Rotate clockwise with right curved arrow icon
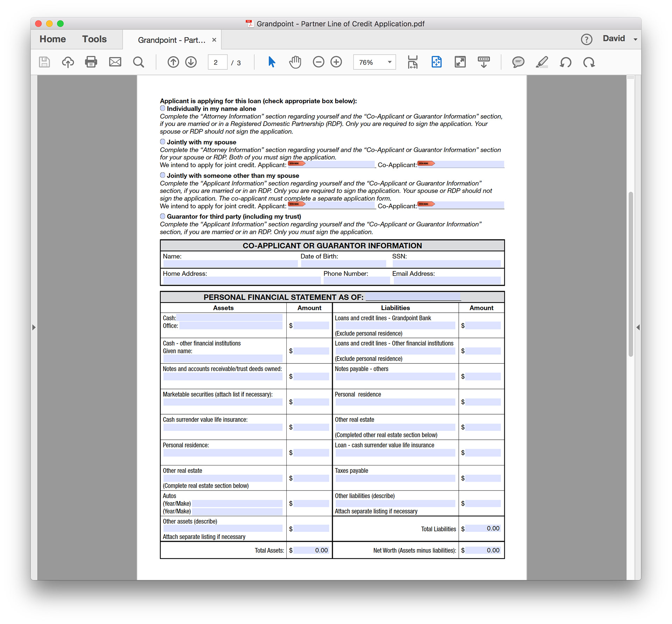 [589, 62]
